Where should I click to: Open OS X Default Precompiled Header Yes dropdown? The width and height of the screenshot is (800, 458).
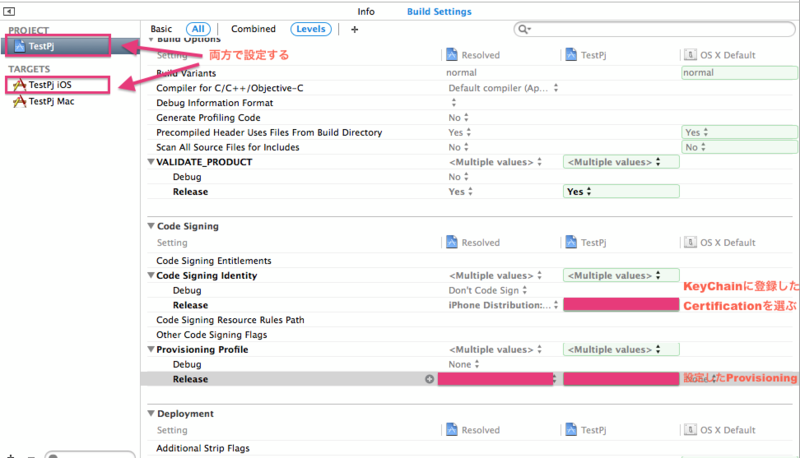[x=739, y=133]
